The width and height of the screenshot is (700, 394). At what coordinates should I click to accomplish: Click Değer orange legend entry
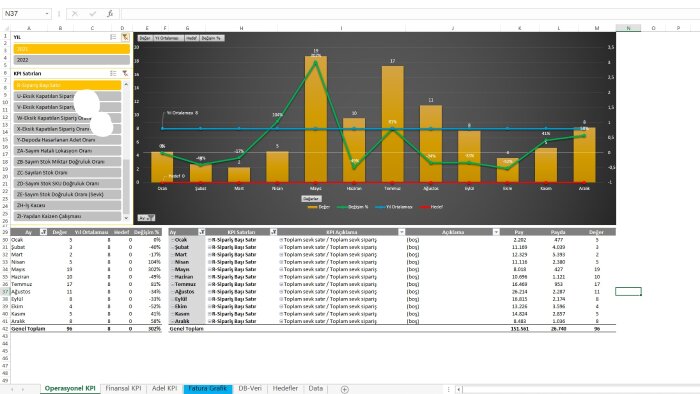319,207
